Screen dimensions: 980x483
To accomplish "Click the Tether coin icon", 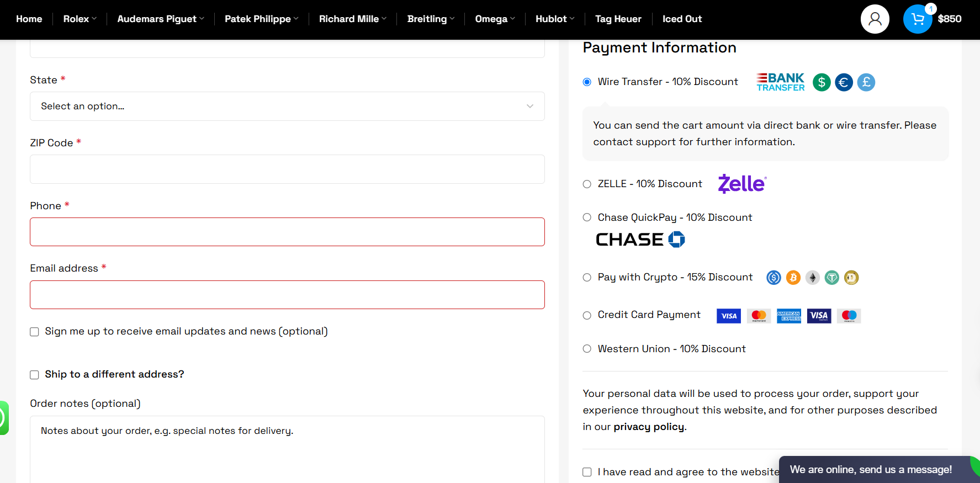I will (x=832, y=278).
